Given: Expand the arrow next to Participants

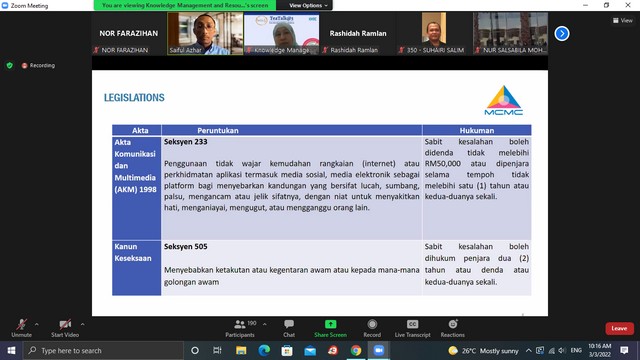Looking at the screenshot, I should (264, 324).
